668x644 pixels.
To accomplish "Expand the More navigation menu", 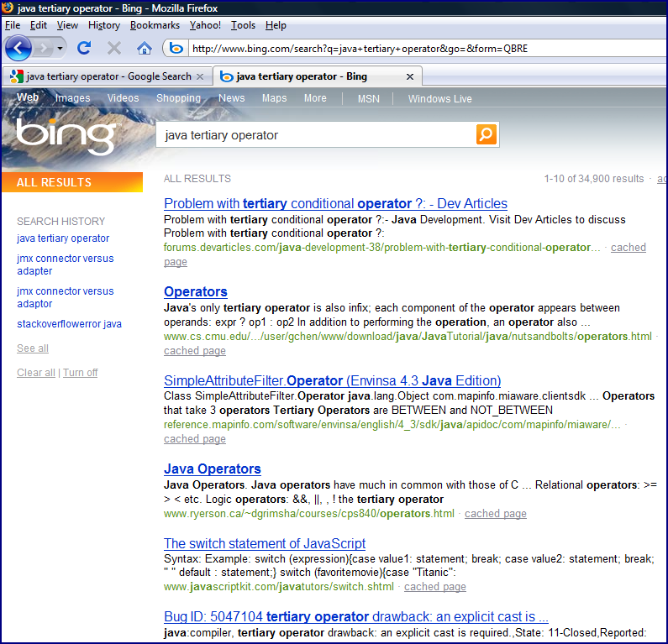I will click(x=315, y=98).
